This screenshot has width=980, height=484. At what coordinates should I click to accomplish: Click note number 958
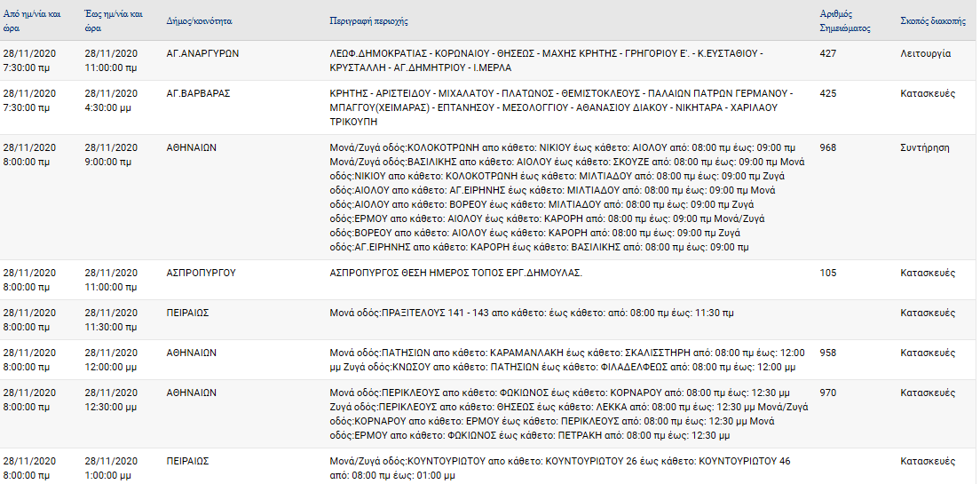tap(827, 353)
